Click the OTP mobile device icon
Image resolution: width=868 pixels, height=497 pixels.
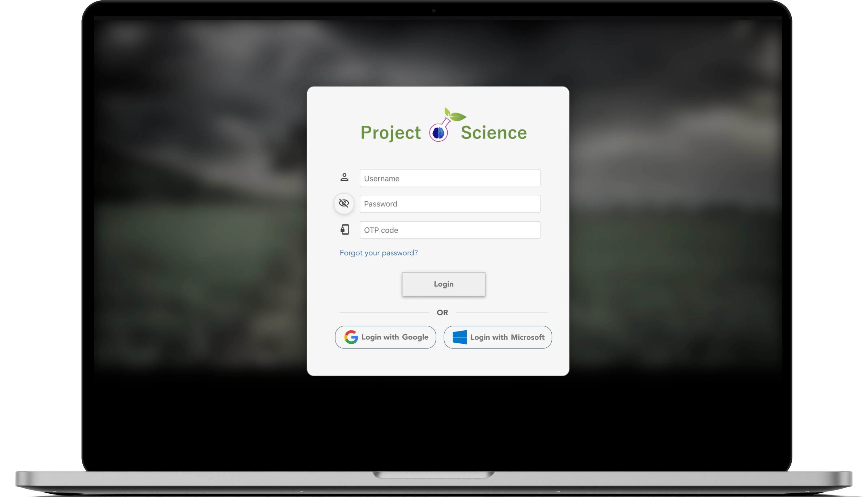[344, 230]
